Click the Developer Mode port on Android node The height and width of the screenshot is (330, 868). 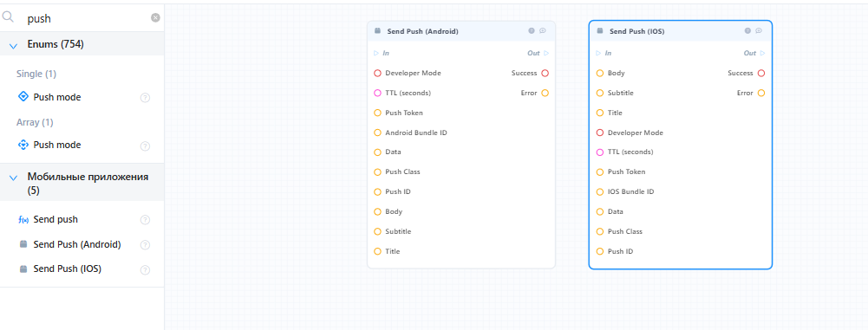pyautogui.click(x=377, y=73)
